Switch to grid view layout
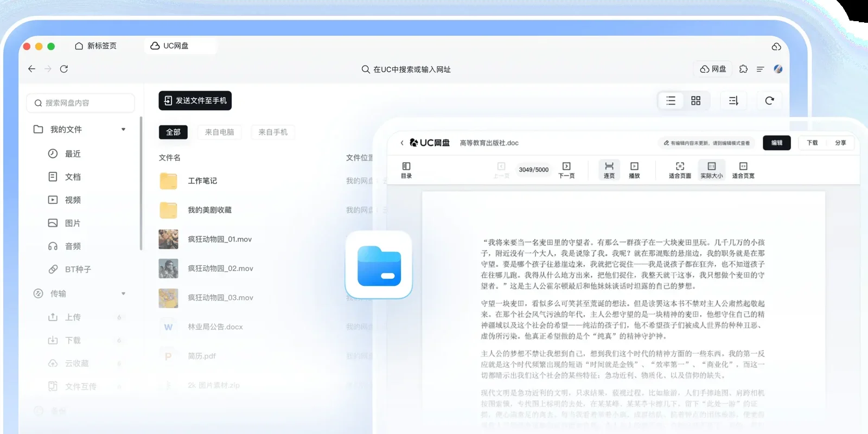 click(x=696, y=100)
